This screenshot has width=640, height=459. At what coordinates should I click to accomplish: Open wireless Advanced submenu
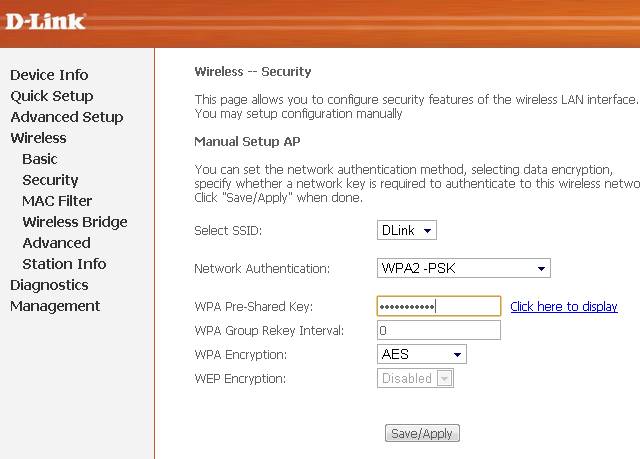(x=56, y=243)
